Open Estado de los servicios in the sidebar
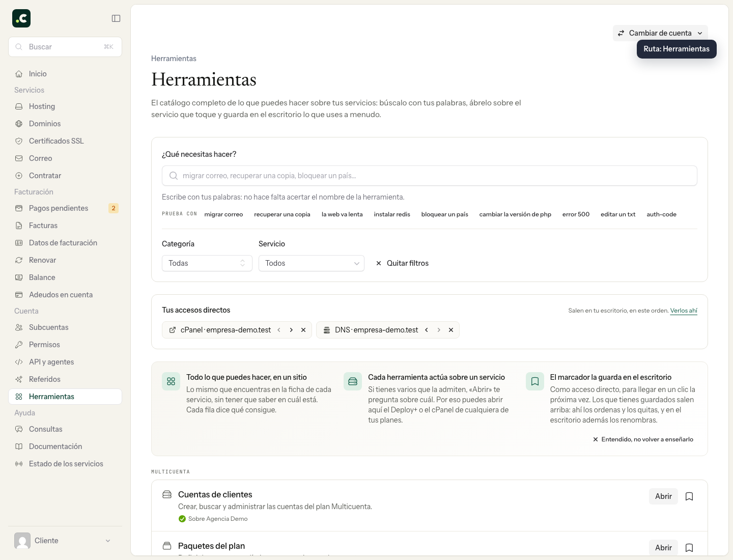 coord(65,464)
